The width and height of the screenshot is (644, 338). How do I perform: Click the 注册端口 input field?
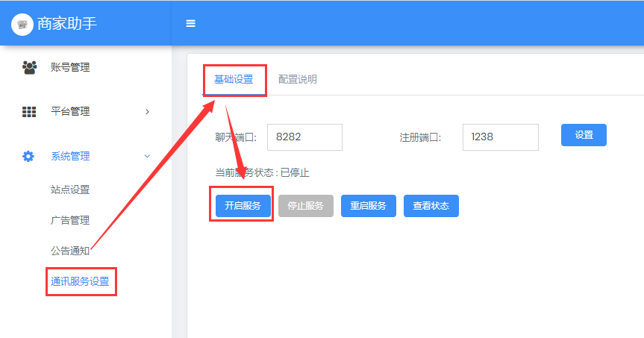500,137
